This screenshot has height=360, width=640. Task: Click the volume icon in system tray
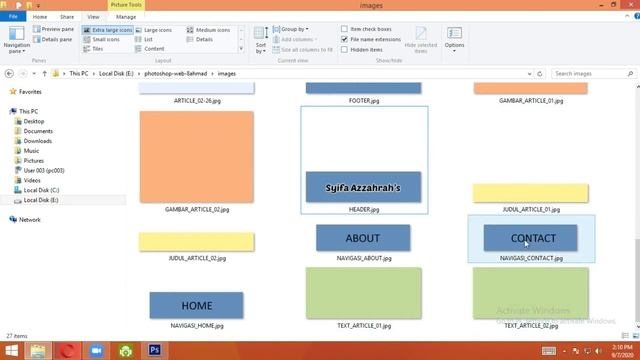tap(598, 351)
